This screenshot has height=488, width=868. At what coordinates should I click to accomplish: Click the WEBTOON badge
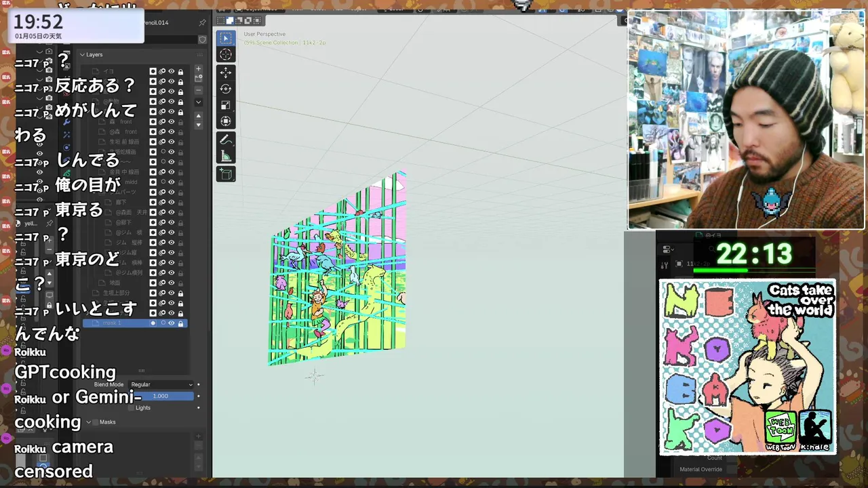coord(781,431)
